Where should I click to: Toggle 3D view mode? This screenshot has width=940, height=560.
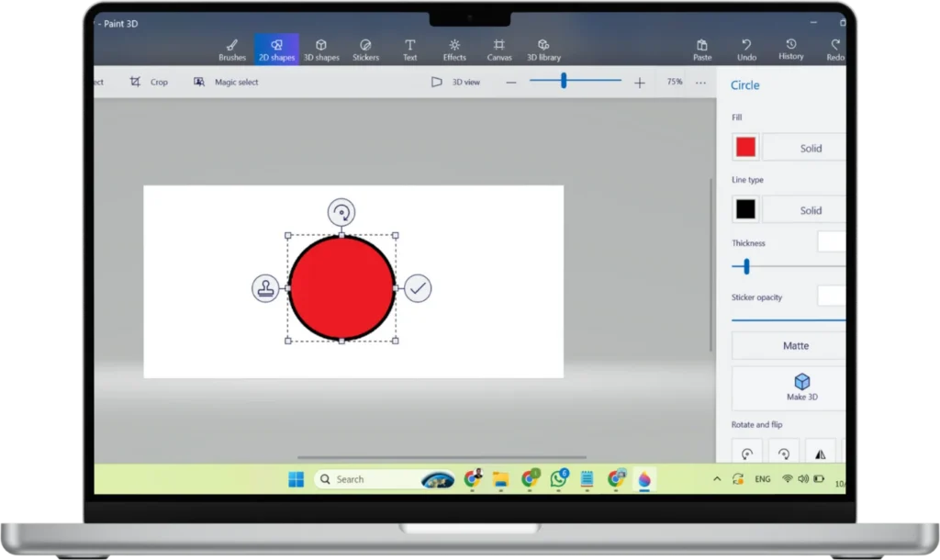pos(454,82)
